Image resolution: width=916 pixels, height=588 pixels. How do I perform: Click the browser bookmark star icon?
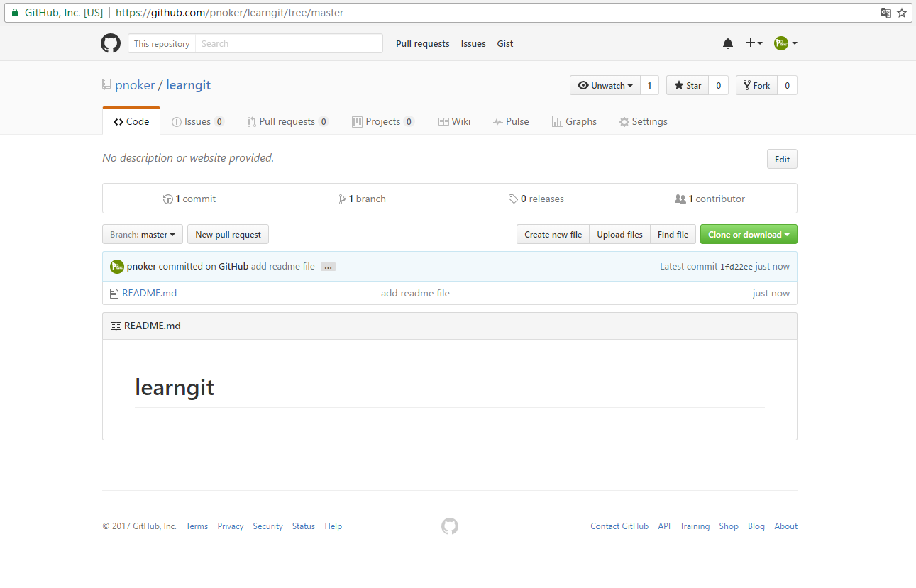pyautogui.click(x=902, y=13)
